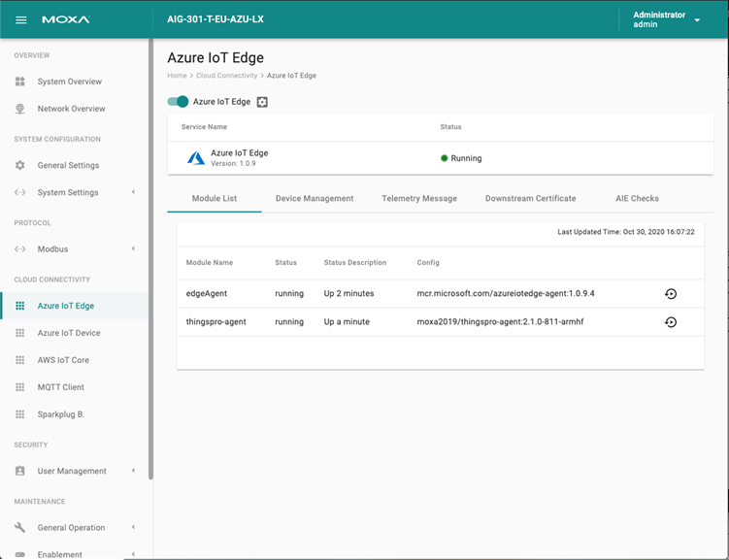Expand the Modbus submenu arrow

[133, 248]
